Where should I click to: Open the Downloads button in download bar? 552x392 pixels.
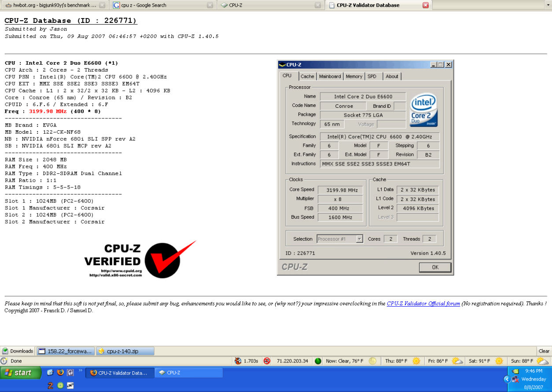pos(18,351)
